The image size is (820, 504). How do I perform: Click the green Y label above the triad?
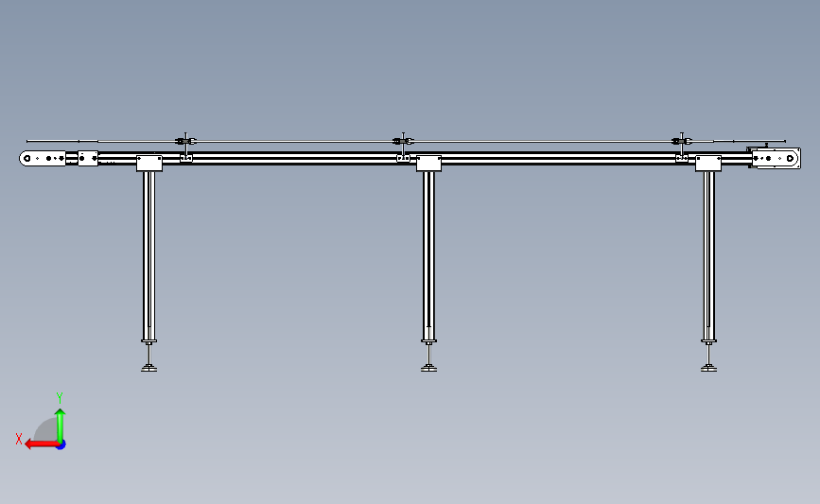tap(60, 398)
